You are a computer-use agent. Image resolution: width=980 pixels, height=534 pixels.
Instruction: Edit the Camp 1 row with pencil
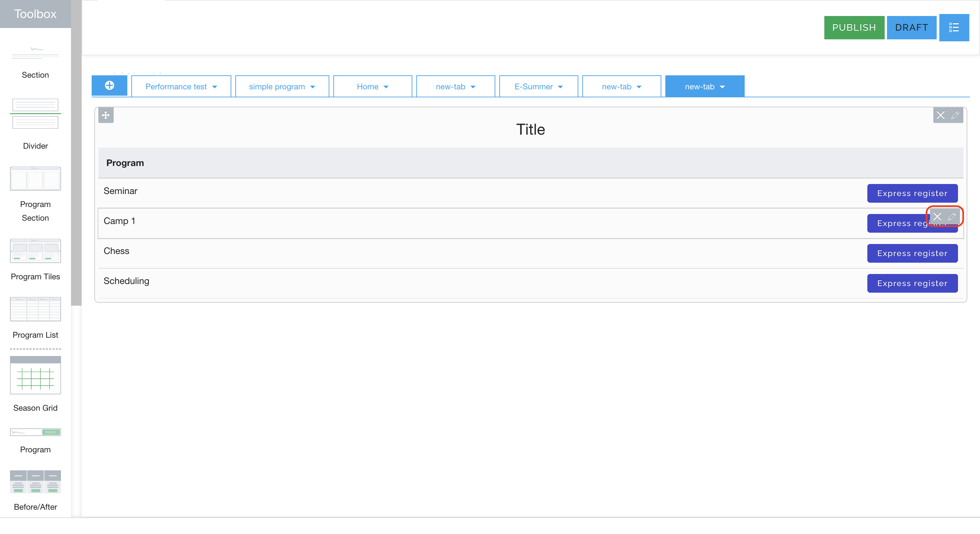pos(952,216)
